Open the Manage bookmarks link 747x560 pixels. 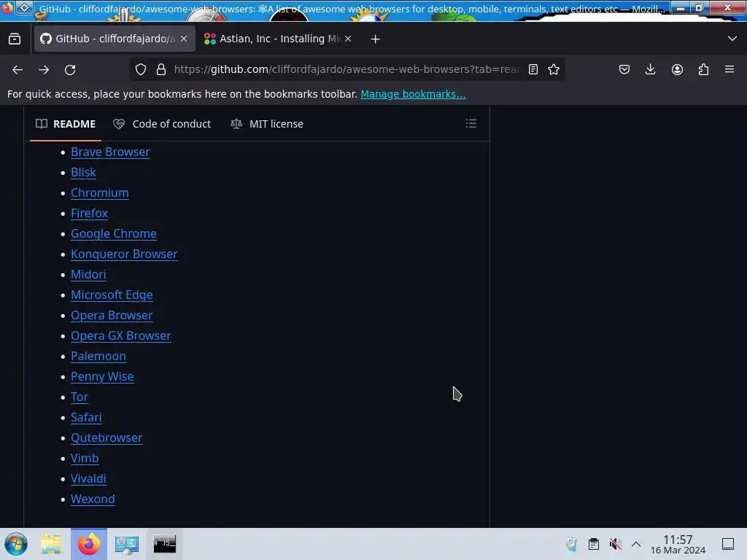pyautogui.click(x=413, y=94)
